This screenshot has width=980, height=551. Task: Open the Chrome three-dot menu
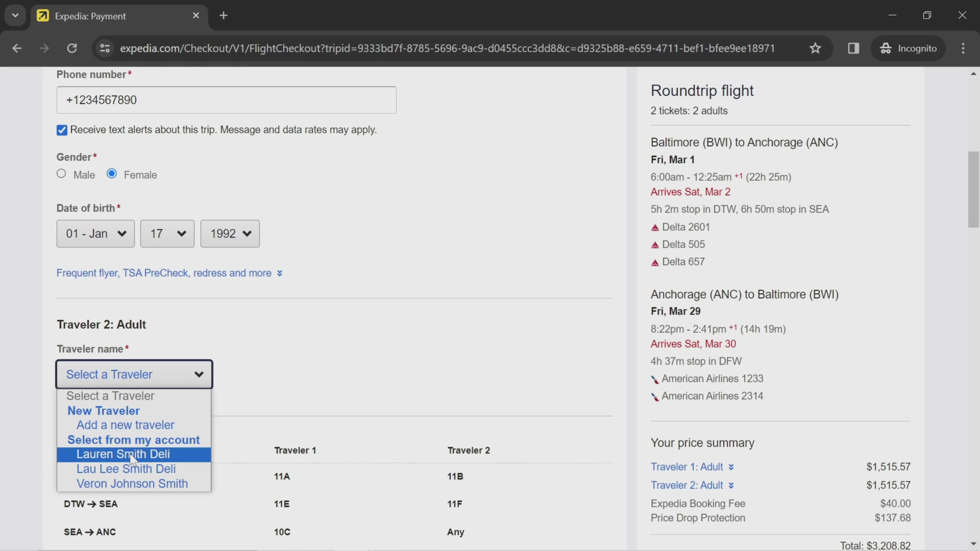[x=963, y=48]
